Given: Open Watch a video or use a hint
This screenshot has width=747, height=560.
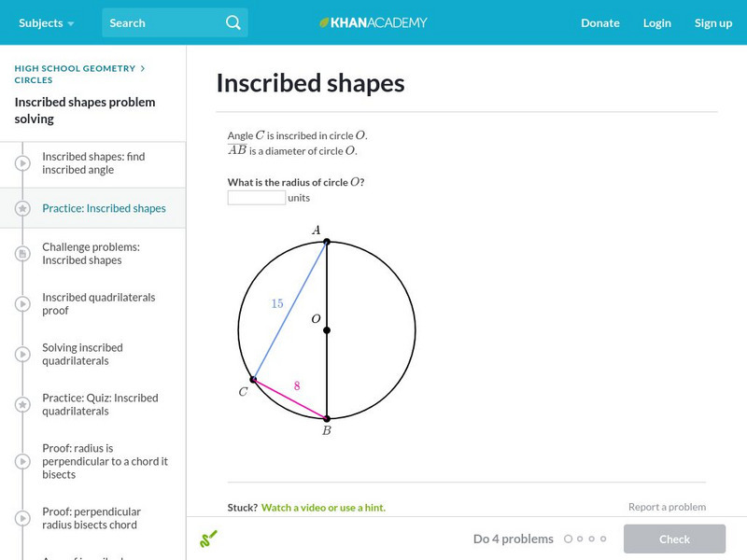Looking at the screenshot, I should pos(323,508).
